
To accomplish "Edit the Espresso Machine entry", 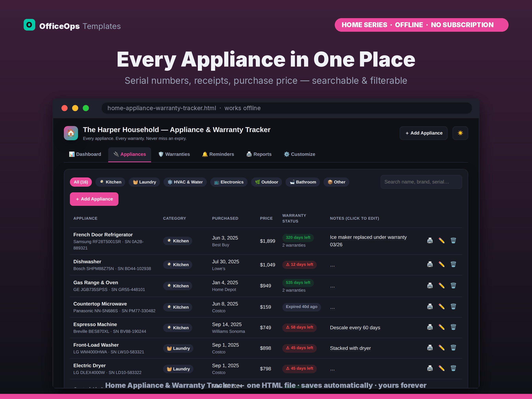I will (x=442, y=327).
